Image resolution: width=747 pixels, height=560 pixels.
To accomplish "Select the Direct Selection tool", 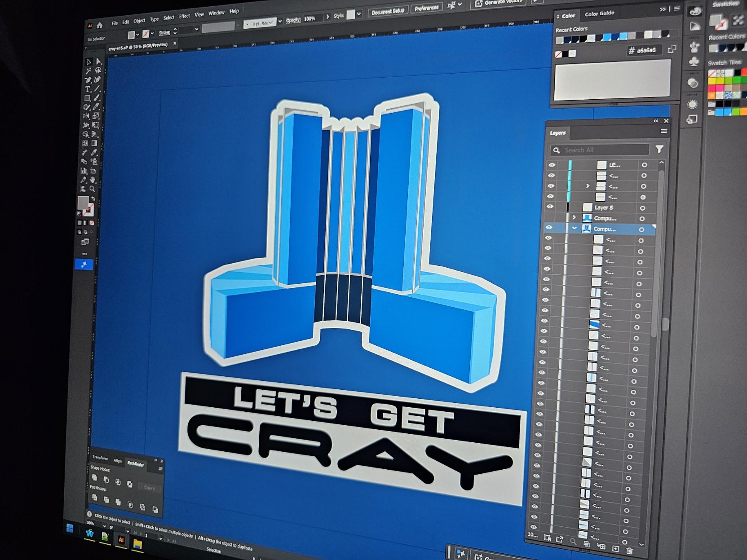I will point(99,62).
